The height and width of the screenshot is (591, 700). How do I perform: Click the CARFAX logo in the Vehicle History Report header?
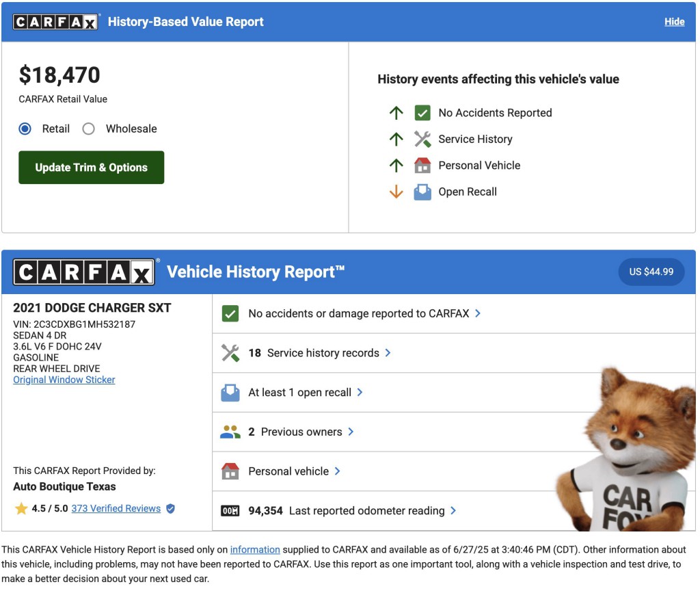tap(84, 272)
